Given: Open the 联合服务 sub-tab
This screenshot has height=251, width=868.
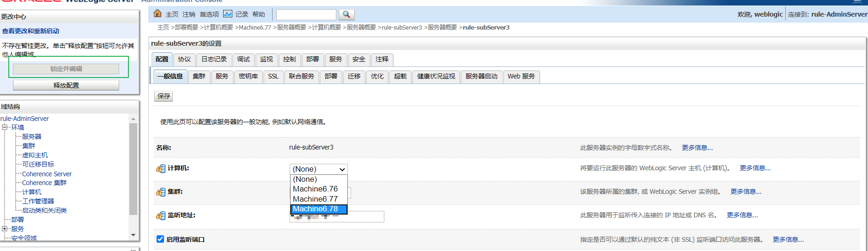Looking at the screenshot, I should coord(302,76).
